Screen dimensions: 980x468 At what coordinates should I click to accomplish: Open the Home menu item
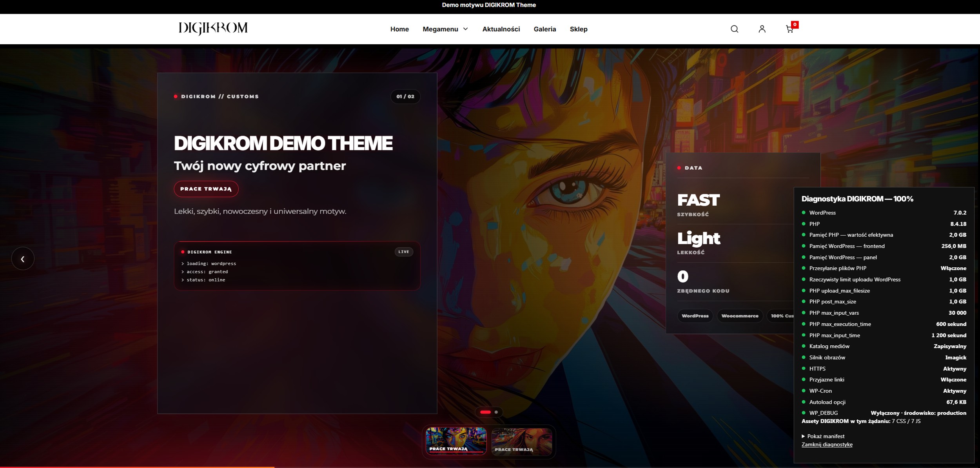coord(399,29)
